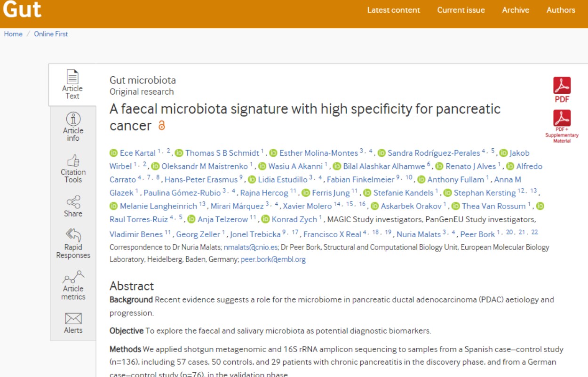The width and height of the screenshot is (588, 377).
Task: Click the Citation Tools thumbs-up icon
Action: click(73, 160)
